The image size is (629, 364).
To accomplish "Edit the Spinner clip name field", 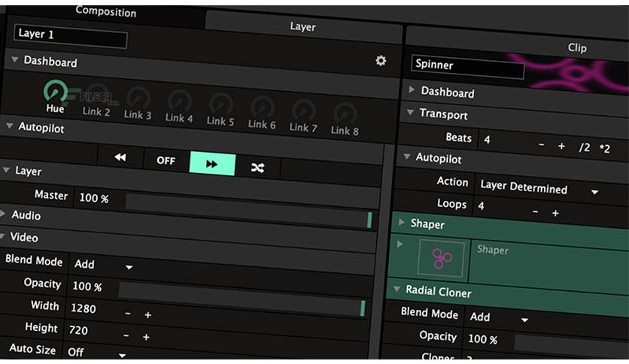I will [x=467, y=66].
